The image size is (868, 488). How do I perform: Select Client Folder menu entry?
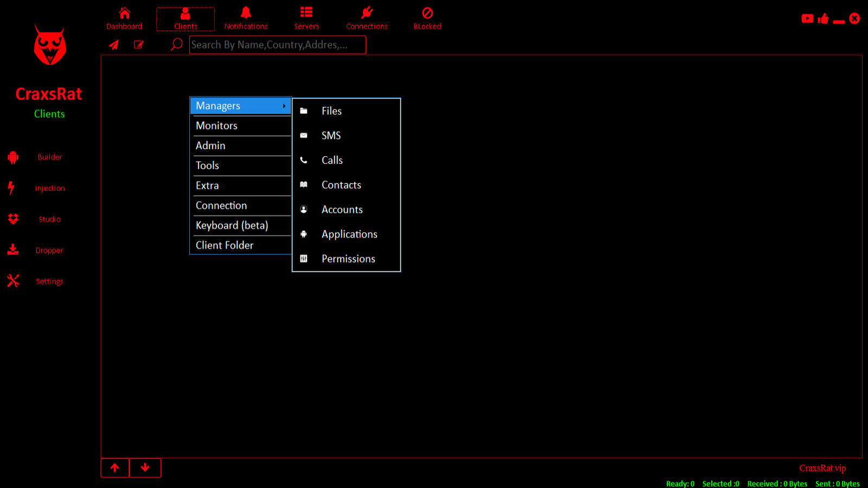[x=240, y=245]
